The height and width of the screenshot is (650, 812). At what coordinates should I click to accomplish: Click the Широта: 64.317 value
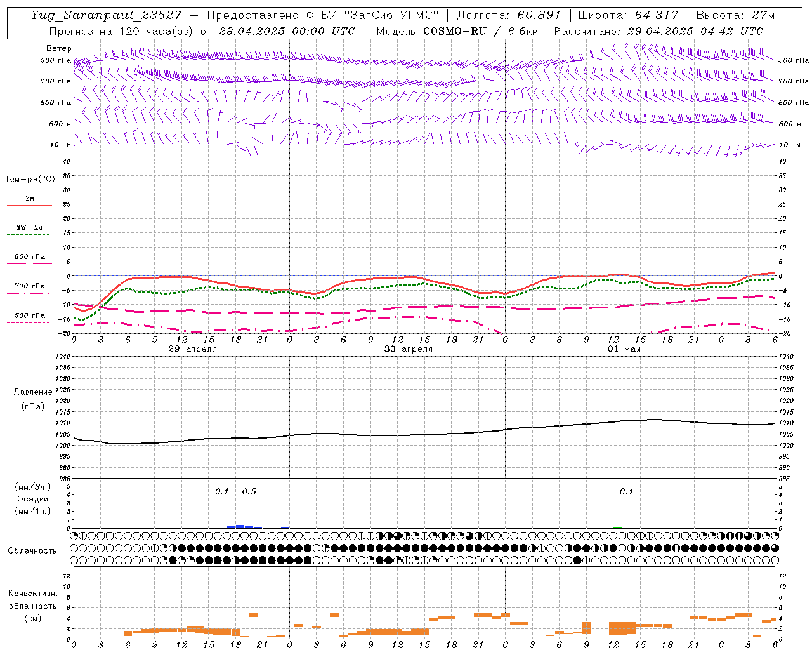[x=629, y=15]
